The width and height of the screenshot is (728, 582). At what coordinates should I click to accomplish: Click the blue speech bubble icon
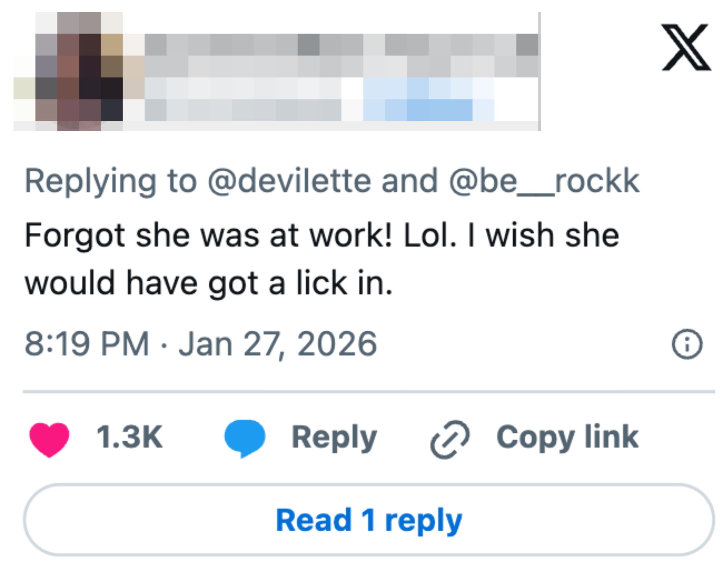click(245, 438)
